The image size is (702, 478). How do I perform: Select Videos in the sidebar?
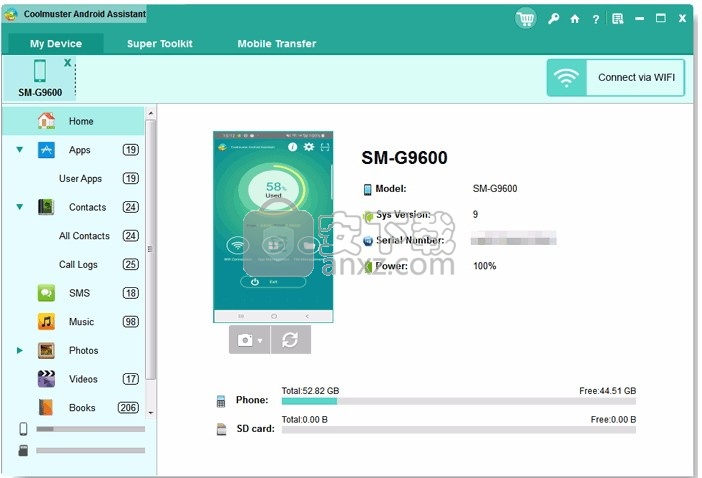[83, 379]
